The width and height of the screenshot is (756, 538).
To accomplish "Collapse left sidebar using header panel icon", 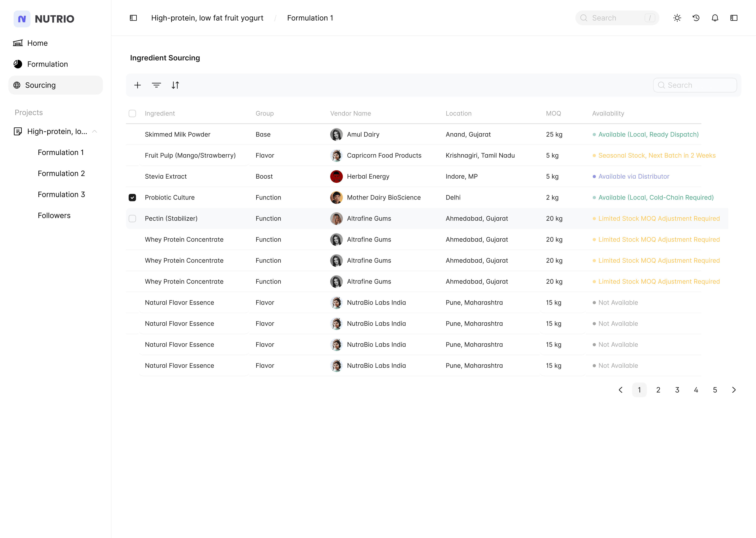I will pos(133,18).
